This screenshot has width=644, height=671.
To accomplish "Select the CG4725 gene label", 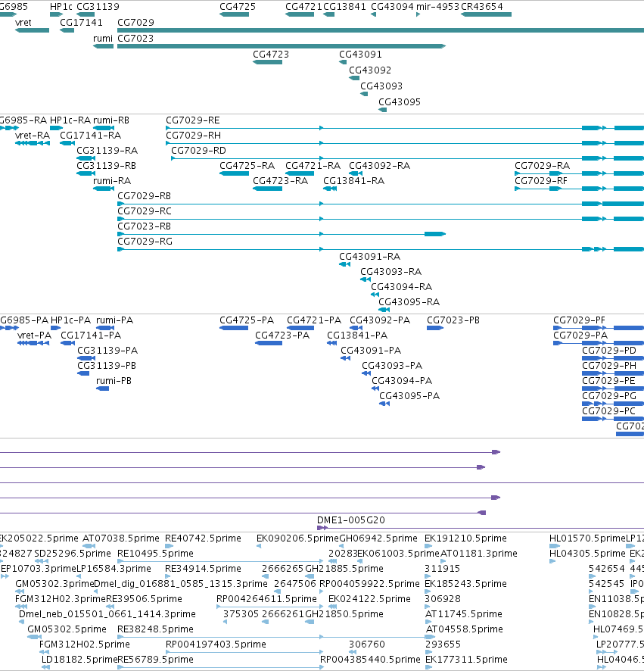I will [238, 7].
